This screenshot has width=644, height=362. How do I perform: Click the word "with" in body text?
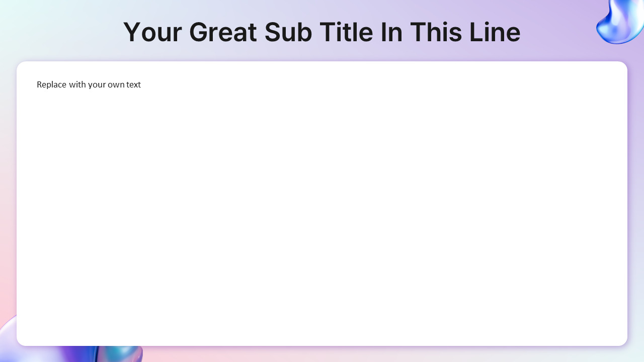tap(77, 84)
